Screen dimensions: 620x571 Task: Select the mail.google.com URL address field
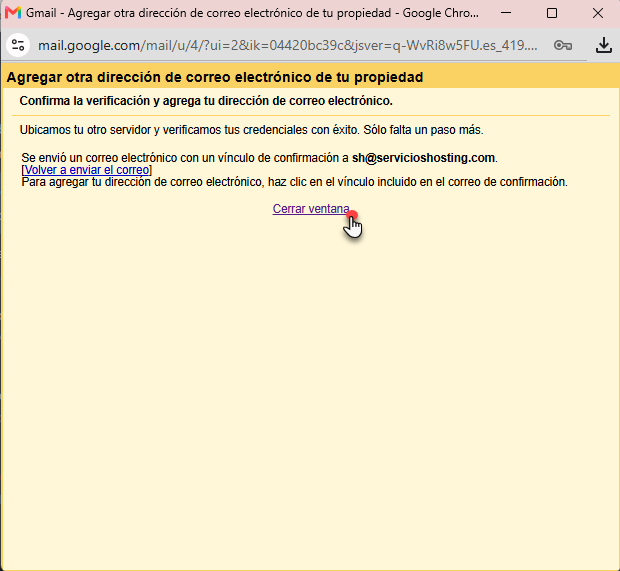pyautogui.click(x=288, y=45)
